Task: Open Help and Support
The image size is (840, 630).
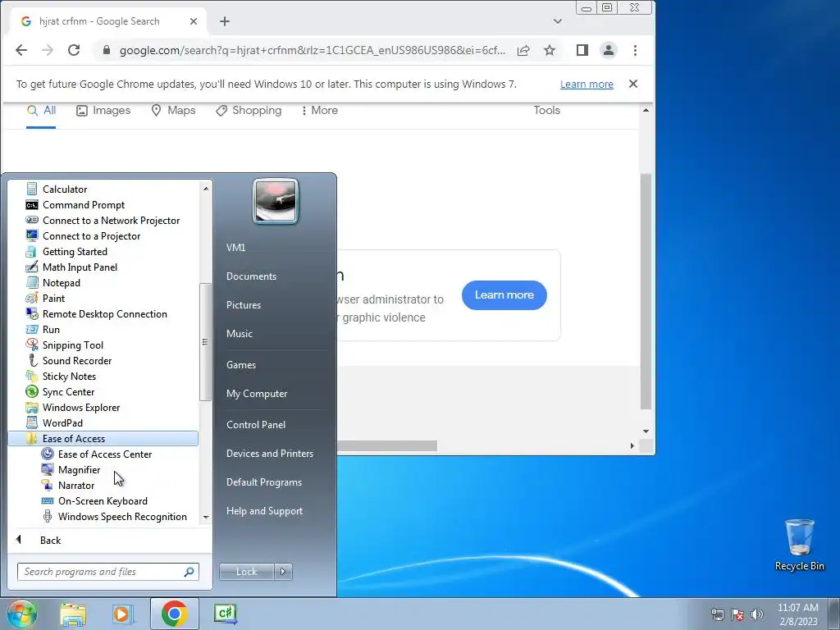Action: click(264, 510)
